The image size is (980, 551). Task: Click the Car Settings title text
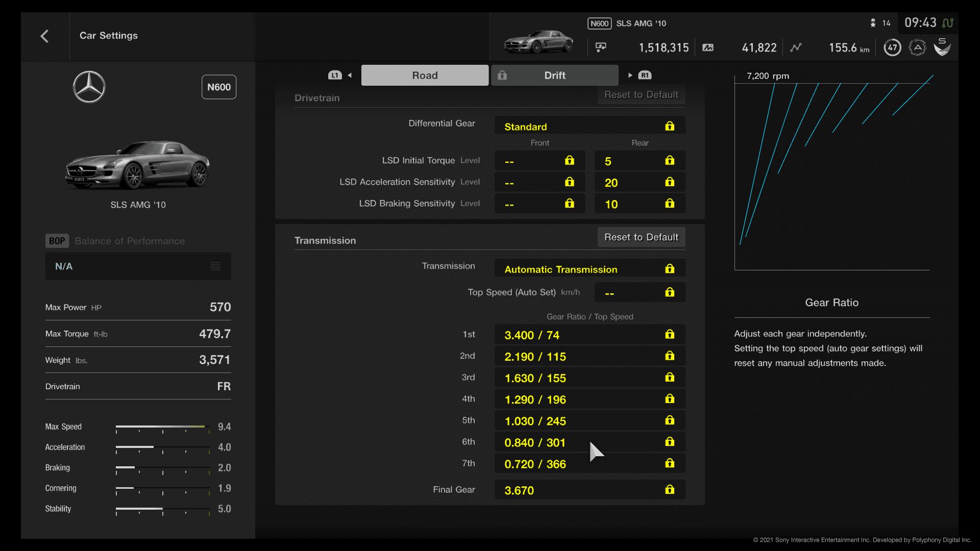coord(108,36)
